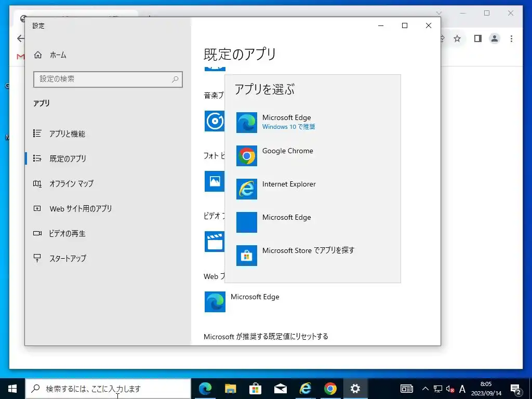Image resolution: width=532 pixels, height=399 pixels.
Task: Click Microsoft が推奨する既定値にリセットする text
Action: pyautogui.click(x=266, y=337)
